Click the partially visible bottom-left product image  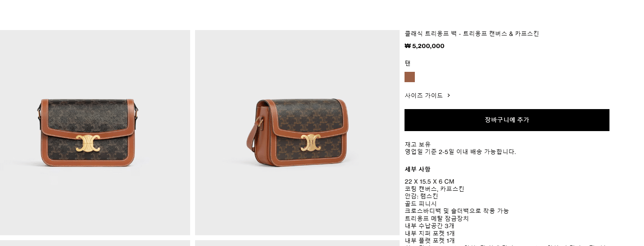point(95,243)
